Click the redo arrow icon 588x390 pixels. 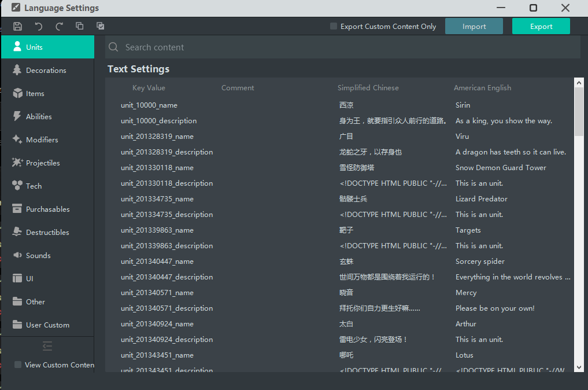(x=59, y=26)
